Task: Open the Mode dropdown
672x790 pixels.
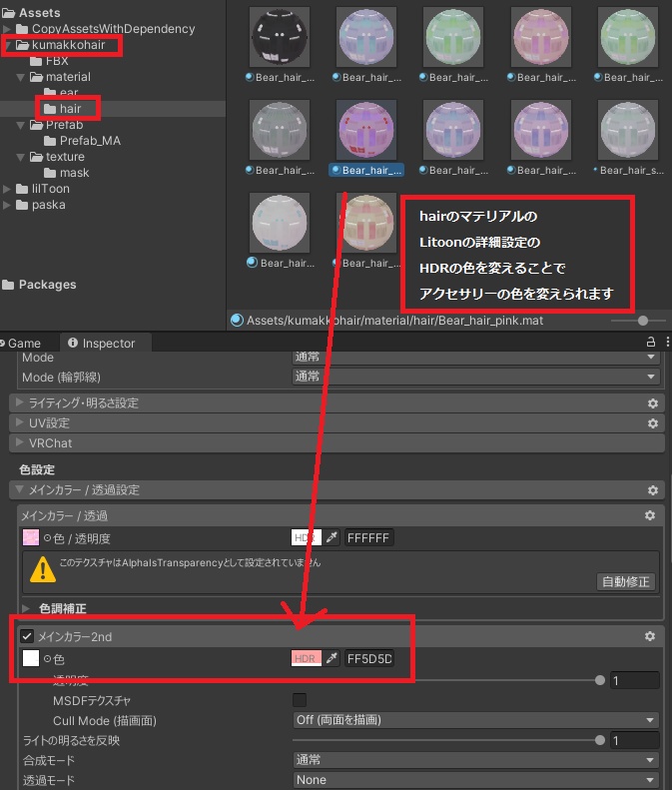Action: [475, 357]
